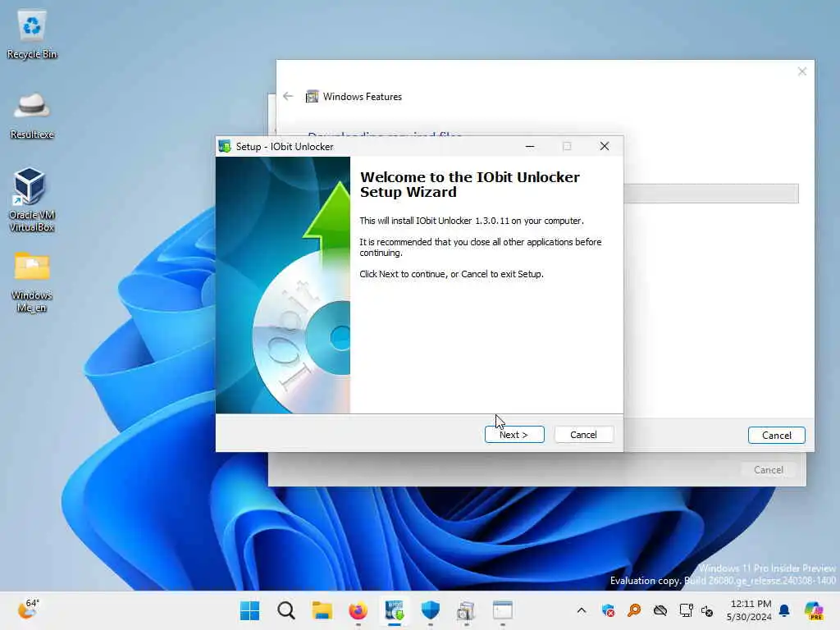Select the Oracle VM VirtualBox shortcut
Image resolution: width=840 pixels, height=630 pixels.
tap(32, 199)
